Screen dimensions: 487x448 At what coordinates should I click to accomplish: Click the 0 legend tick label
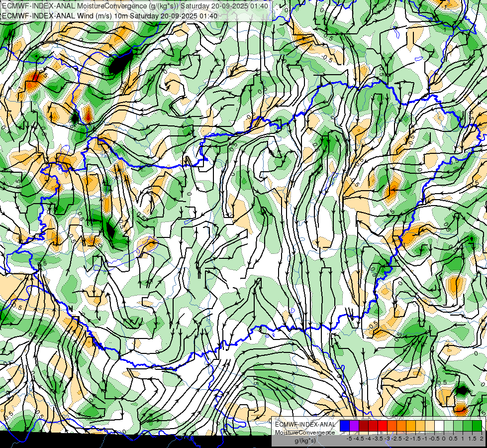[x=444, y=439]
